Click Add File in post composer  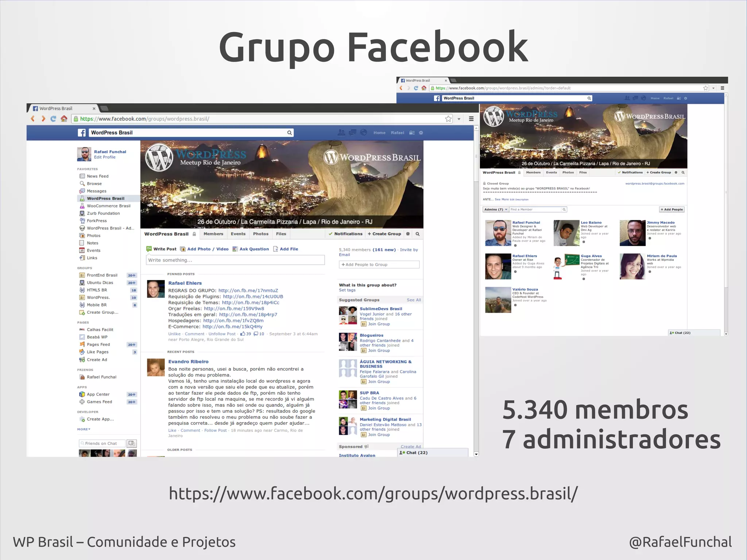pyautogui.click(x=286, y=249)
